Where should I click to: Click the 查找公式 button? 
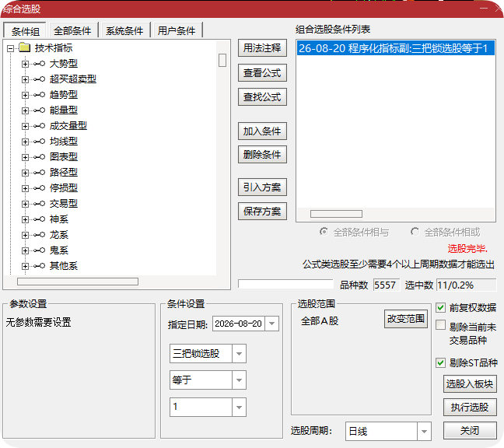(262, 97)
